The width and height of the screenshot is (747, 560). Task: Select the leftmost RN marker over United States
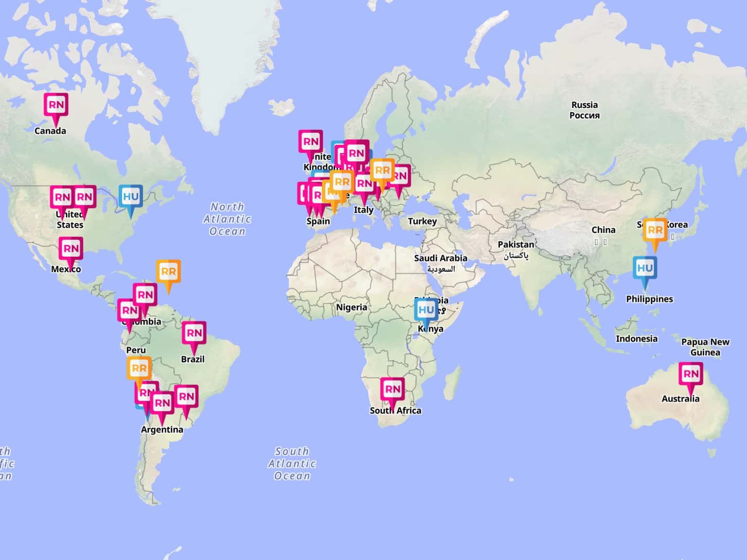coord(62,197)
